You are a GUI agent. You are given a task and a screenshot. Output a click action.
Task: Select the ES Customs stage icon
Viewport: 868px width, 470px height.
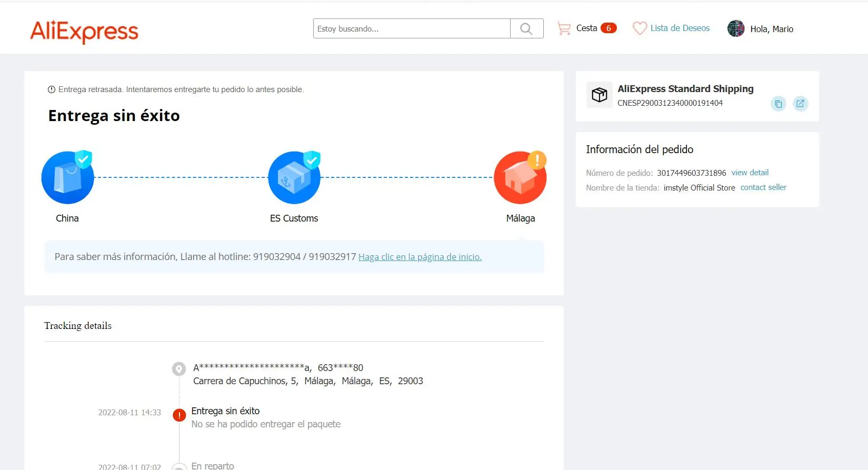pos(294,177)
